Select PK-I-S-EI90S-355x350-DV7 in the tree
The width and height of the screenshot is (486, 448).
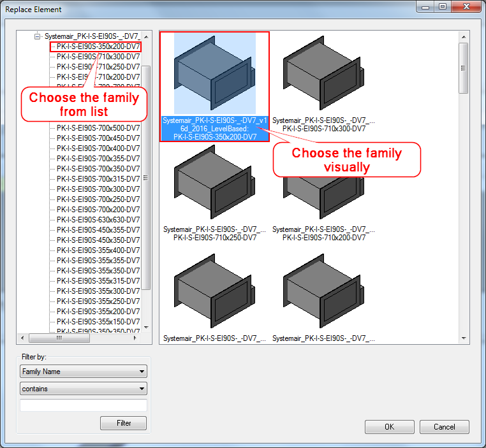click(x=98, y=271)
